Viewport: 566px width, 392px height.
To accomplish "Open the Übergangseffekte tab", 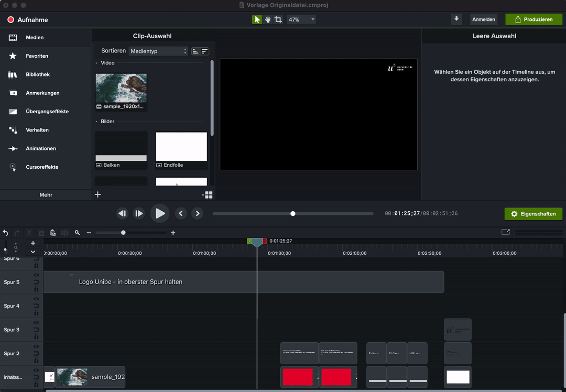I will [x=46, y=112].
